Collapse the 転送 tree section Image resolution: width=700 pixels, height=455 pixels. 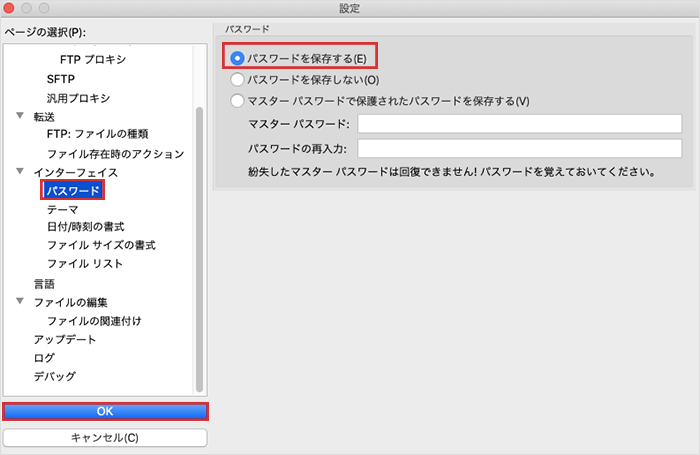click(20, 116)
